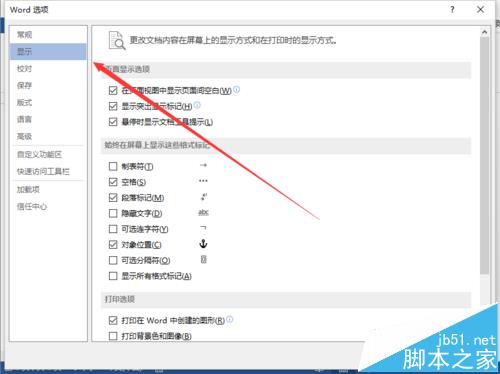
Task: Enable 打印背景色和图像 checkbox
Action: (x=113, y=336)
